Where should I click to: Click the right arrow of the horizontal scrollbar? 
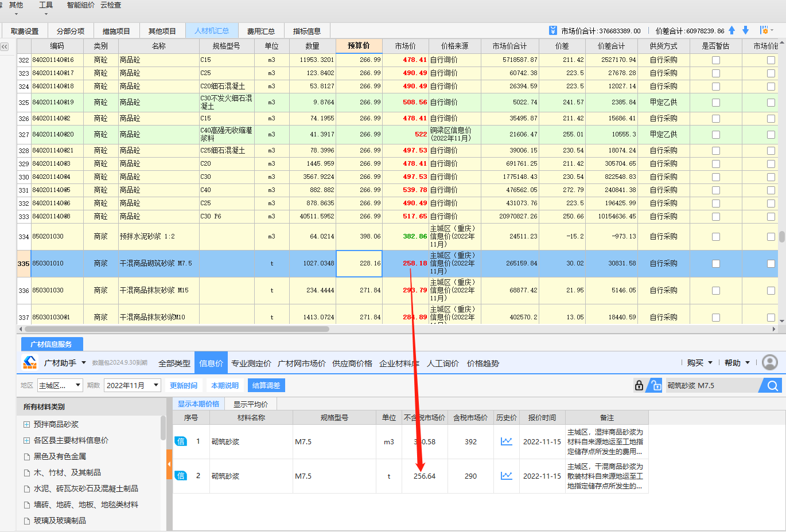pyautogui.click(x=774, y=329)
